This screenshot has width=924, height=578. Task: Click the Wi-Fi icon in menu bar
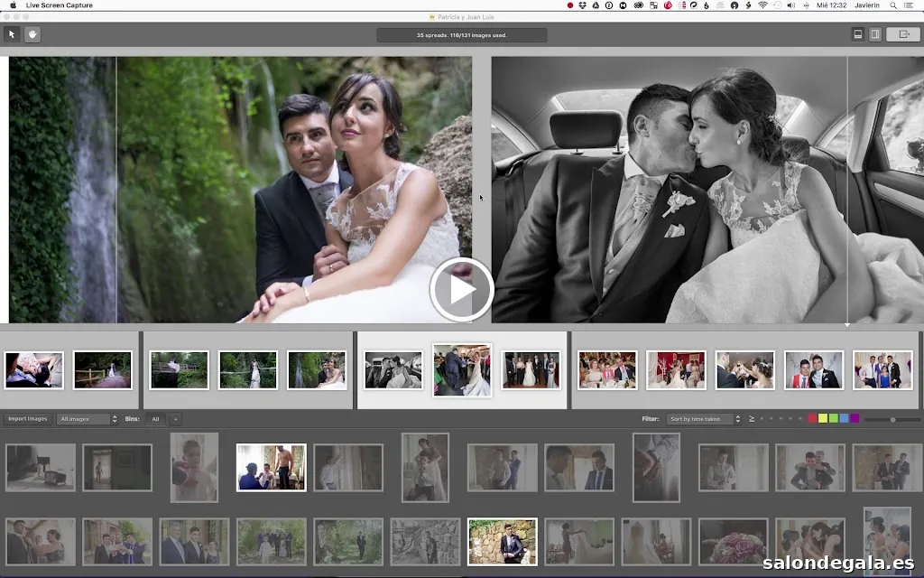(x=762, y=5)
